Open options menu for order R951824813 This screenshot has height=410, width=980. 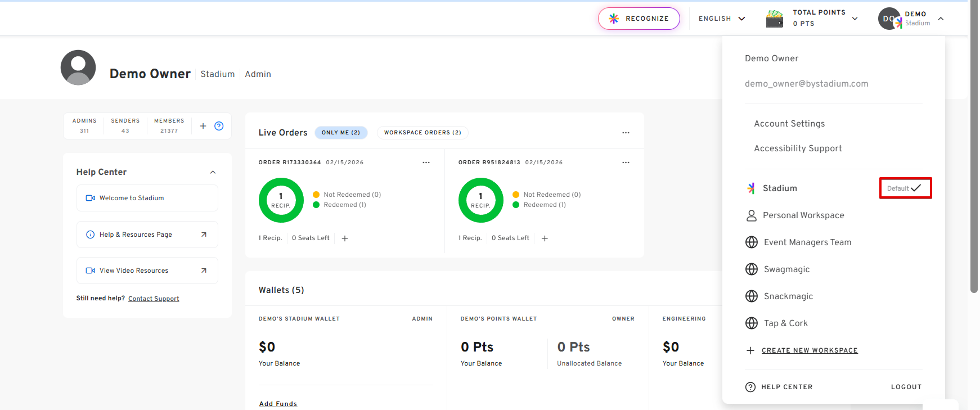pos(626,163)
